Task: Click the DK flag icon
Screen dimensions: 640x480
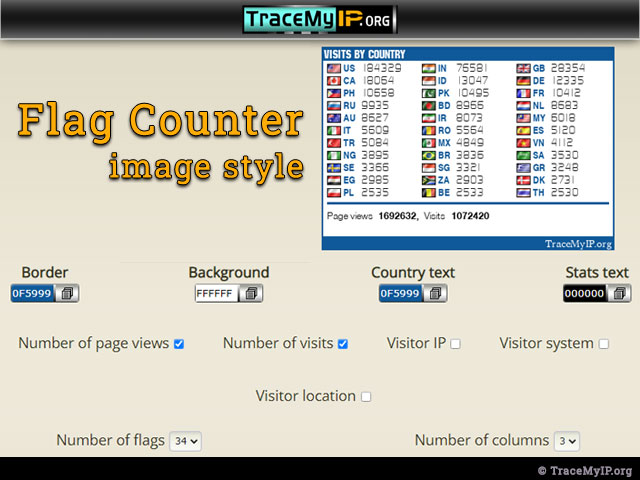Action: coord(523,180)
